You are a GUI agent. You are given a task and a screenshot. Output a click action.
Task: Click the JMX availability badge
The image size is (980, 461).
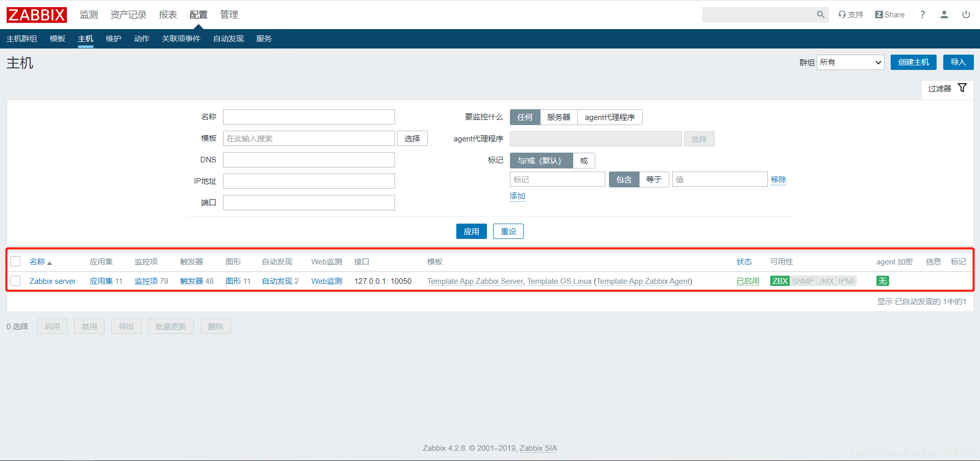826,281
